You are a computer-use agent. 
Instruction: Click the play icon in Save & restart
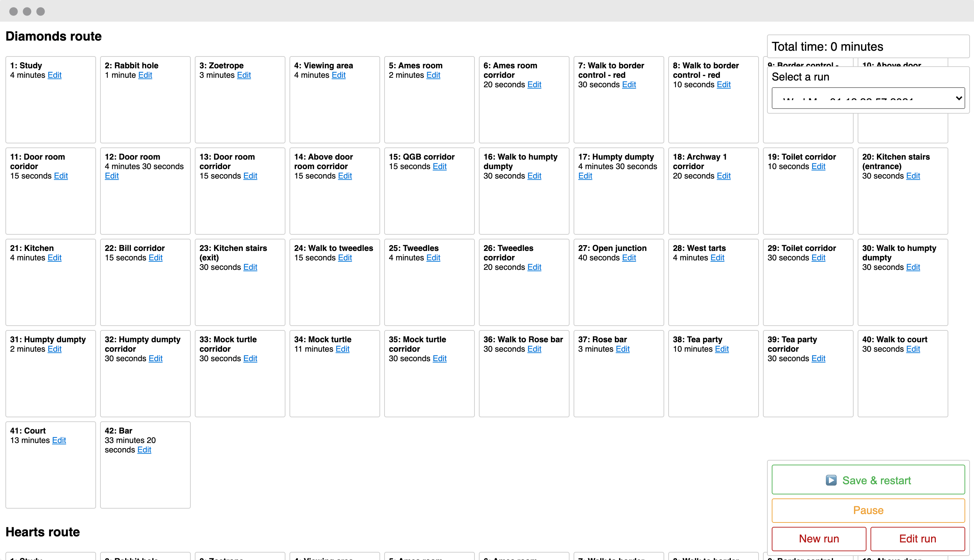click(x=831, y=480)
